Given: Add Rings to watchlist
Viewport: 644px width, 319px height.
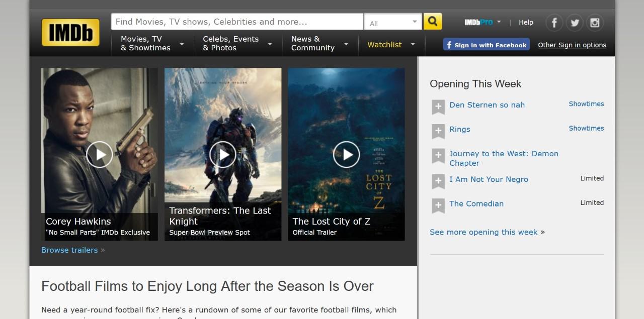Looking at the screenshot, I should click(x=438, y=131).
